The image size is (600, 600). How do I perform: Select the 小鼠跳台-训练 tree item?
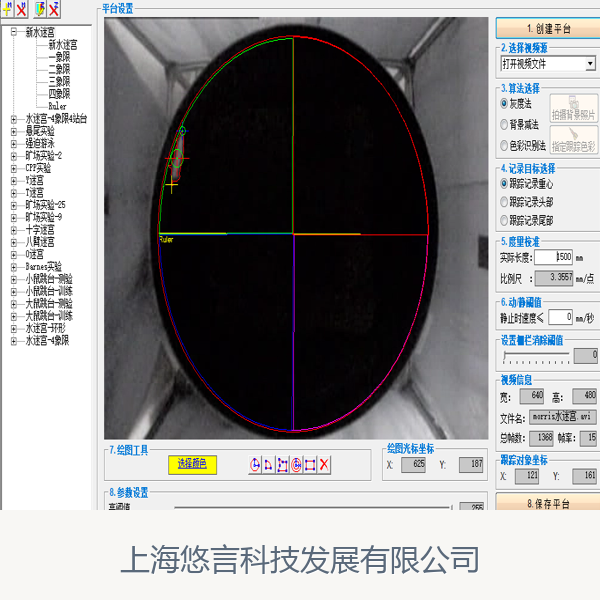[x=49, y=291]
